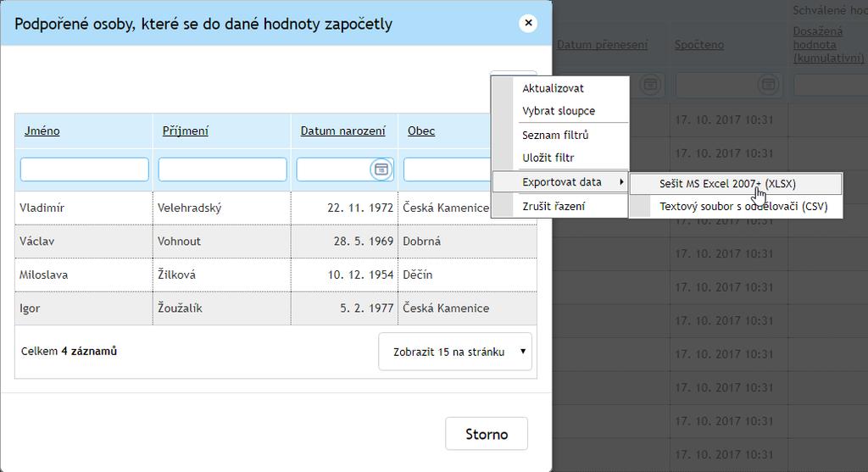Sort by Příjmení column header
The image size is (868, 472).
pos(186,131)
